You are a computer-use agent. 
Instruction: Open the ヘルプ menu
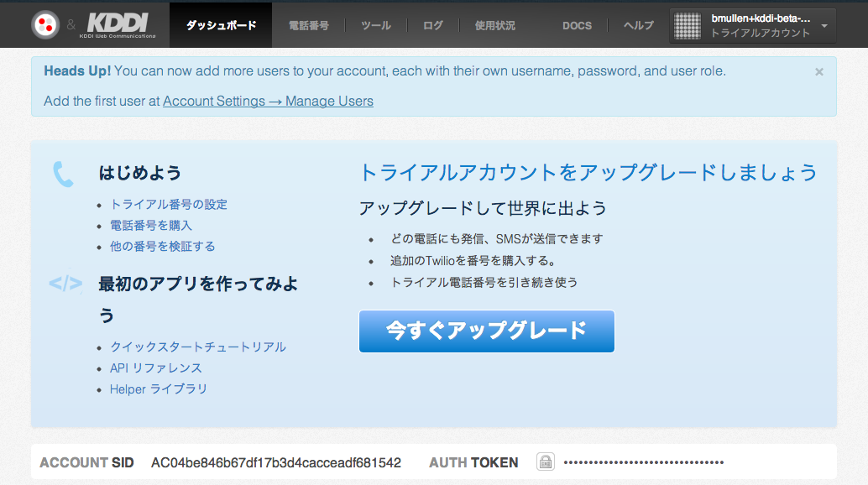point(638,25)
